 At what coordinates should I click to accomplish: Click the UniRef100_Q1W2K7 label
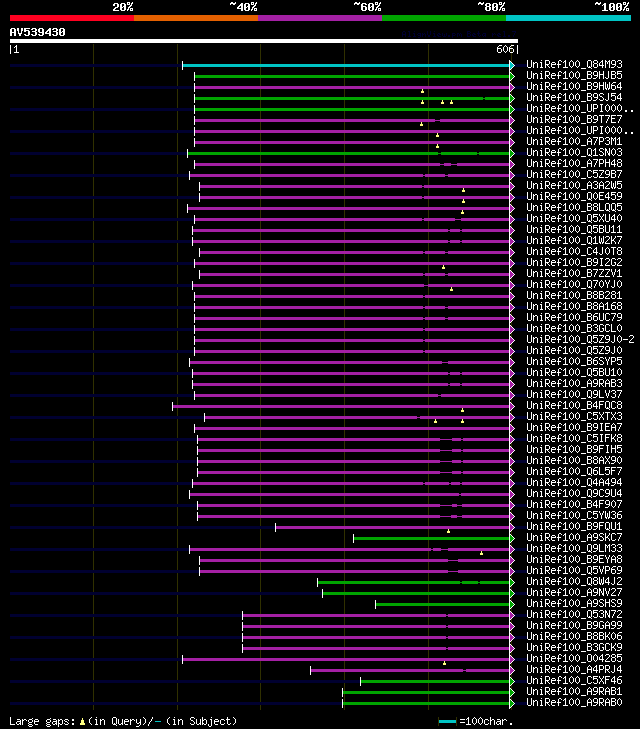[574, 240]
